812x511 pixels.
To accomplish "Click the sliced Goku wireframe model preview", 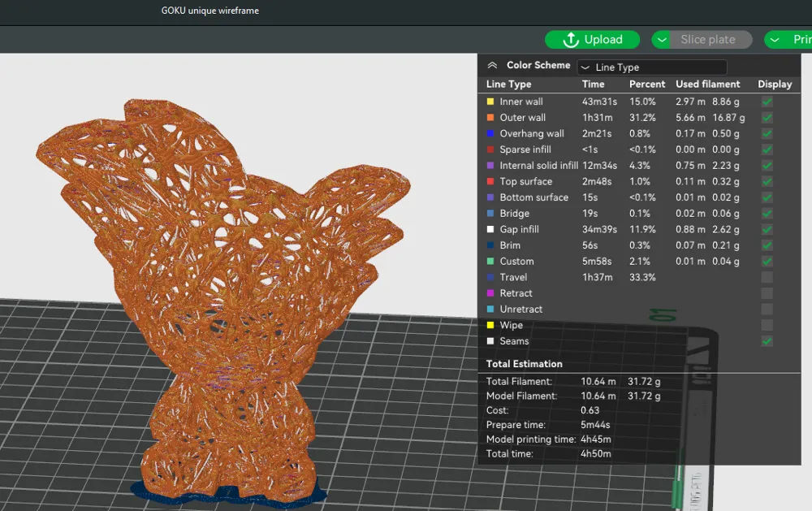I will [x=222, y=301].
